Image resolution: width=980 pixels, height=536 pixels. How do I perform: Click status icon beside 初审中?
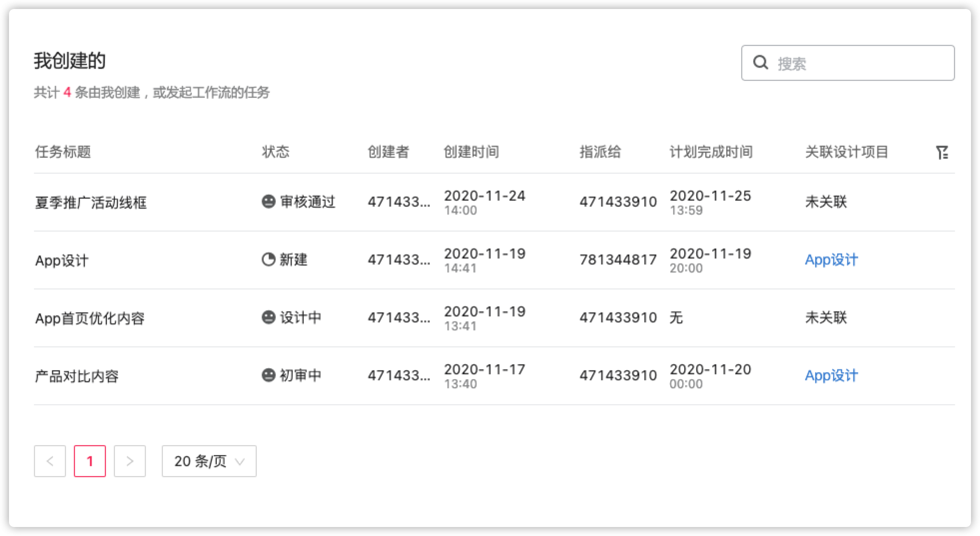pyautogui.click(x=269, y=375)
